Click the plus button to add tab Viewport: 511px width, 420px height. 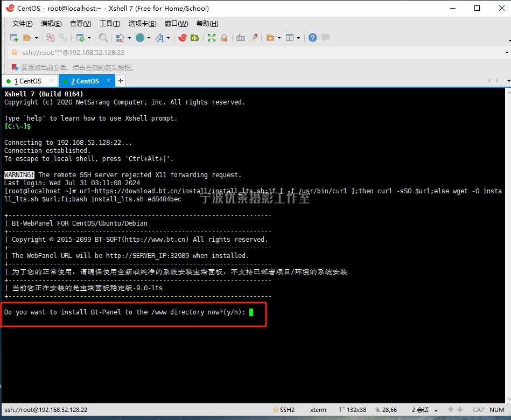point(121,81)
